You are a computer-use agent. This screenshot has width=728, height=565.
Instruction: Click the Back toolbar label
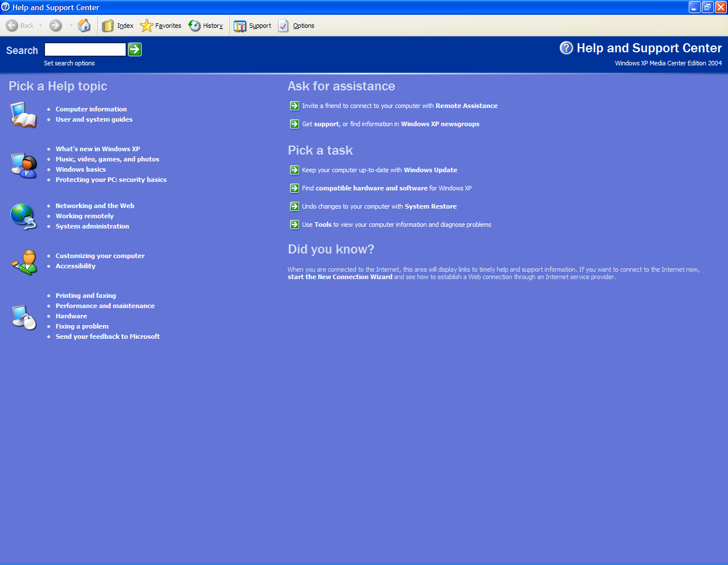pyautogui.click(x=27, y=26)
